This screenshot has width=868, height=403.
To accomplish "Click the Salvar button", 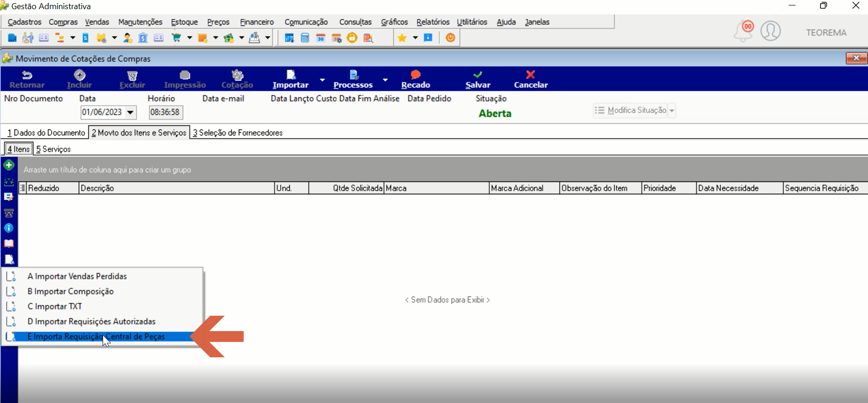I will (478, 79).
